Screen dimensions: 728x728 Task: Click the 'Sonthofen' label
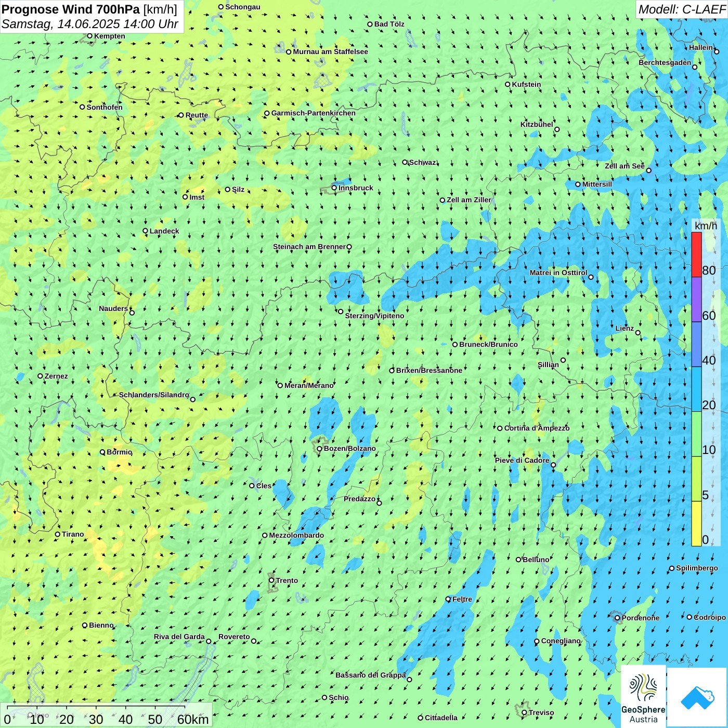(105, 107)
